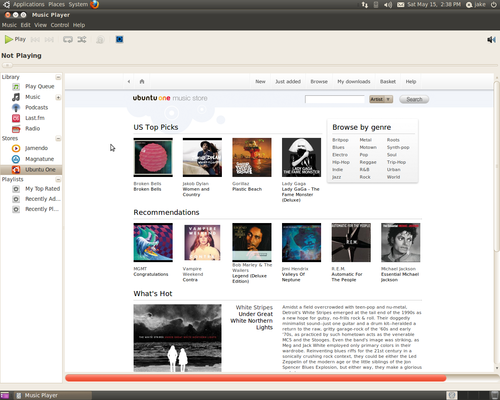The image size is (500, 400).
Task: Open the MGMT Congratulations album cover
Action: click(153, 242)
